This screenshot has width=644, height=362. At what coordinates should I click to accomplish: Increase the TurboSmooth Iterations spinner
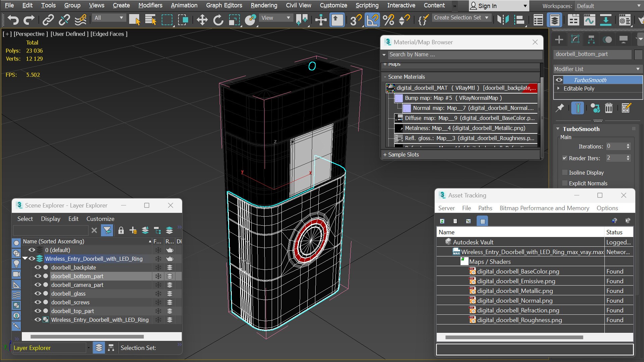coord(628,145)
